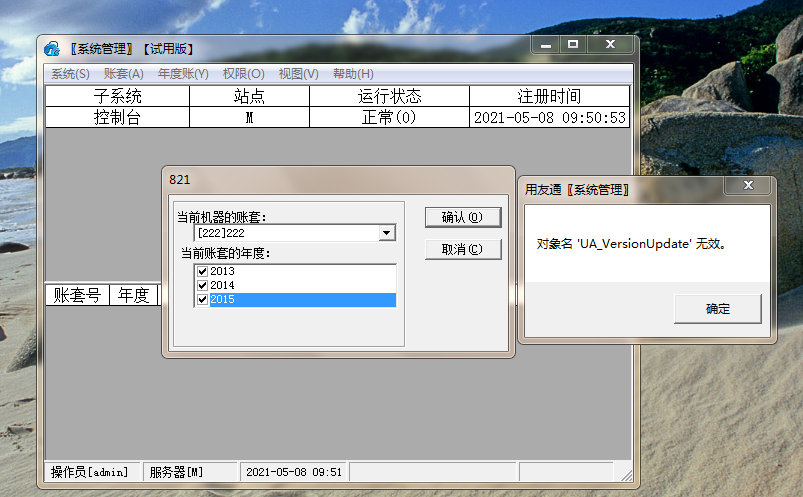
Task: Toggle the 2014 year checkbox
Action: point(202,285)
